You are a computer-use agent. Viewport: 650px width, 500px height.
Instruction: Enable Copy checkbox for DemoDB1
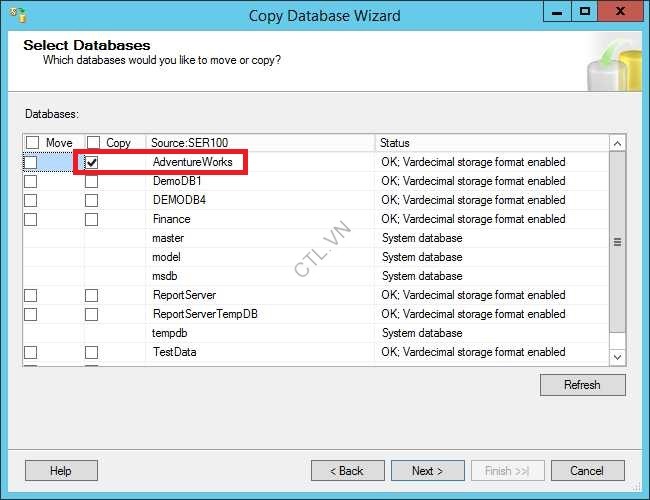(92, 182)
